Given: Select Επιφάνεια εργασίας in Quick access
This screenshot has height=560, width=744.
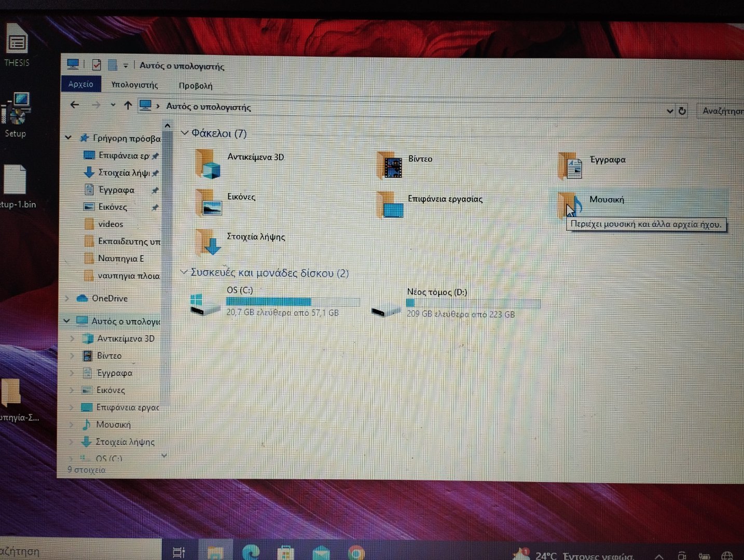Looking at the screenshot, I should pos(121,155).
